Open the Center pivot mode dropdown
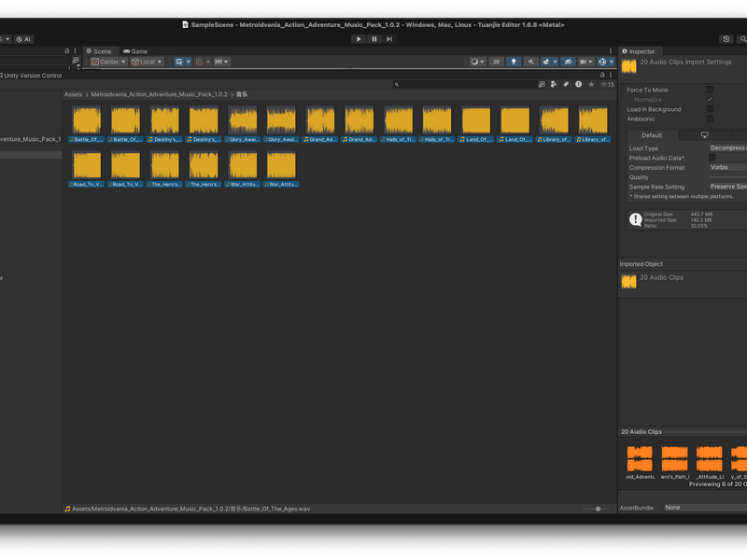This screenshot has height=560, width=747. [108, 62]
